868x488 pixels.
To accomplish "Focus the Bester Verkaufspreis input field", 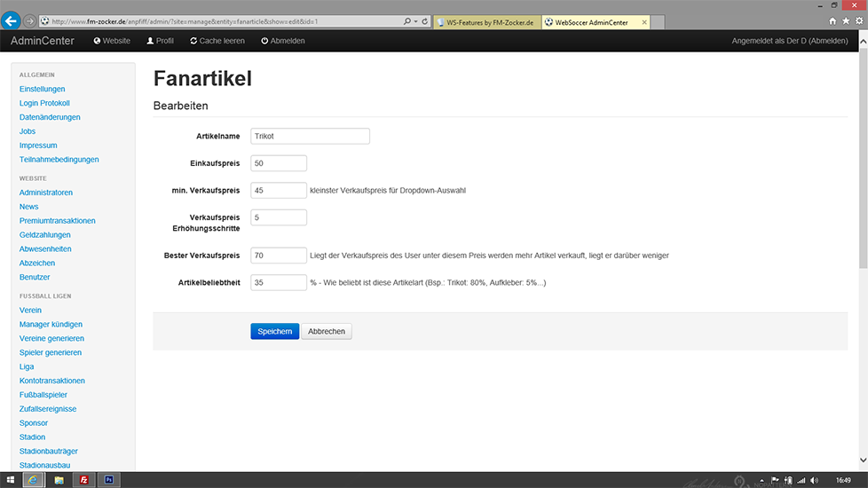I will (279, 256).
